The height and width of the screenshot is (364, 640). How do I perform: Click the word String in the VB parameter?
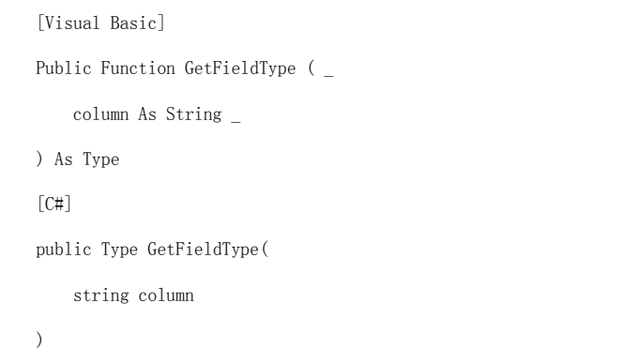[194, 114]
